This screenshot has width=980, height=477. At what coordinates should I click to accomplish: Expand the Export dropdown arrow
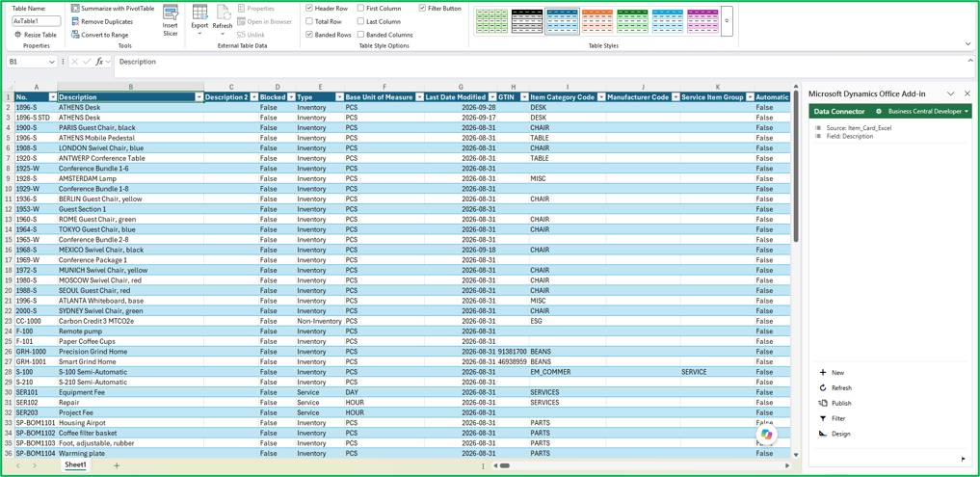tap(199, 34)
